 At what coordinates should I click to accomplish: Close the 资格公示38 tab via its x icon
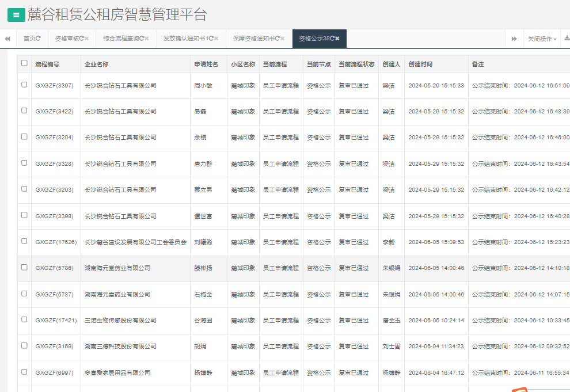point(337,39)
